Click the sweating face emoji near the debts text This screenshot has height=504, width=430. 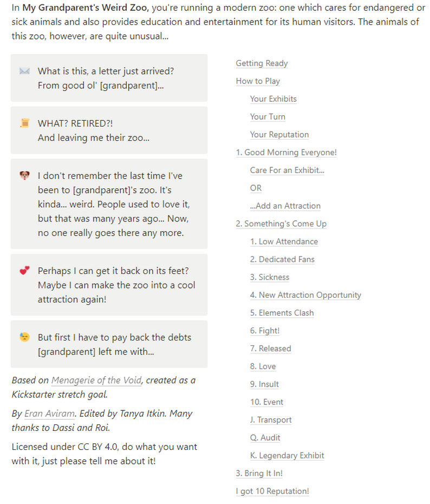24,337
